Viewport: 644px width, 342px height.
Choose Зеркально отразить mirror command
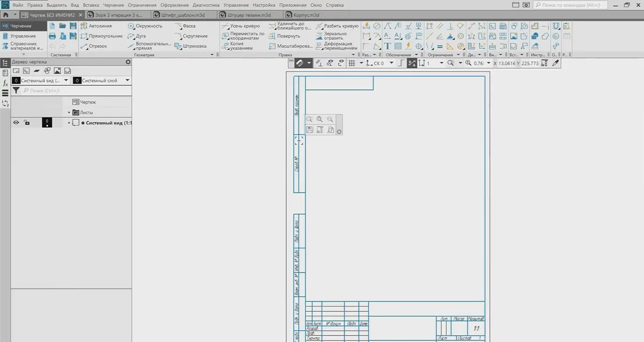[331, 36]
